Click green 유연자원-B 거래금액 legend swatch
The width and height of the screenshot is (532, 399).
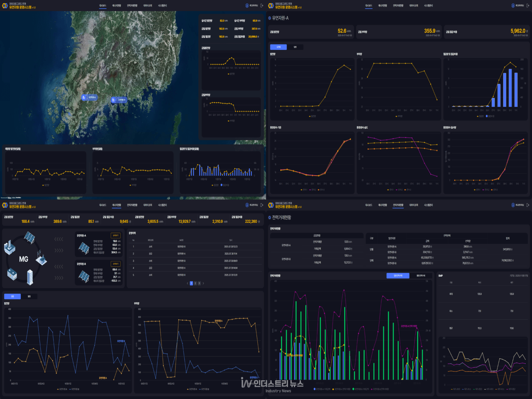point(353,389)
